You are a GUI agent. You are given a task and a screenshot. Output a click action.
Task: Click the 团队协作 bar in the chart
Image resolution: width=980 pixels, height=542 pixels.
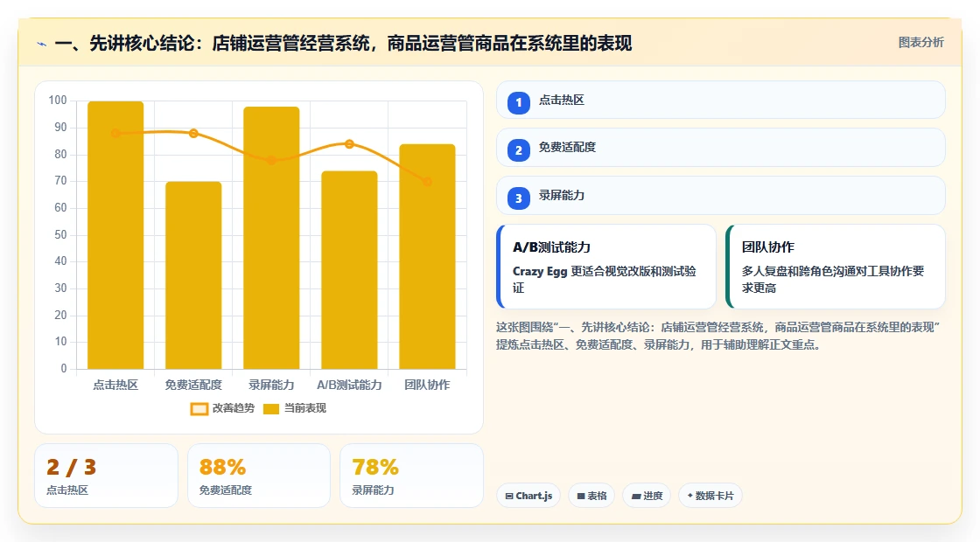428,257
